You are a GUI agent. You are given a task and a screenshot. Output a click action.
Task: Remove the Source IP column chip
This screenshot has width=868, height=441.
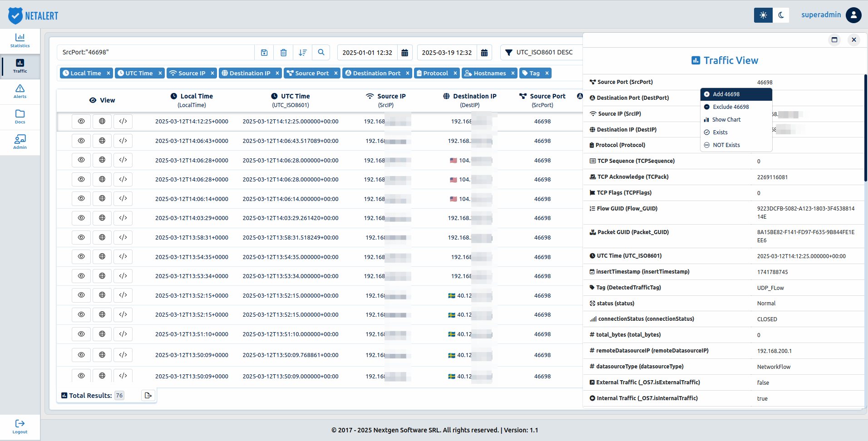(212, 73)
